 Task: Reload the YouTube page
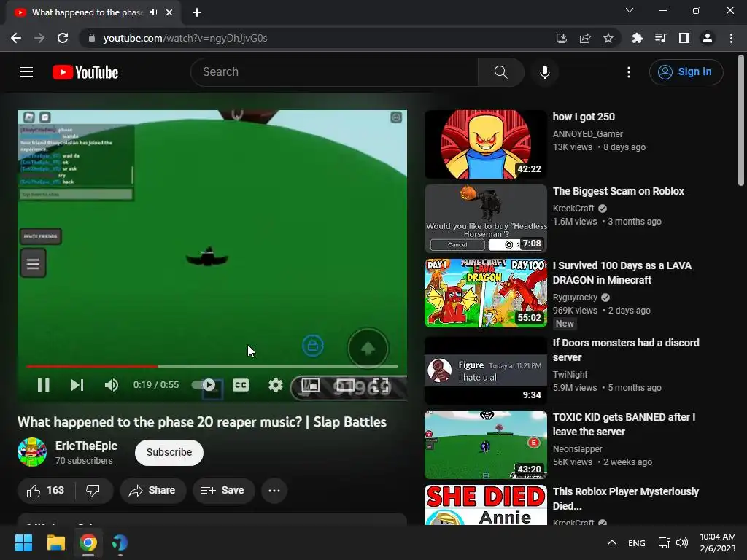click(x=63, y=38)
